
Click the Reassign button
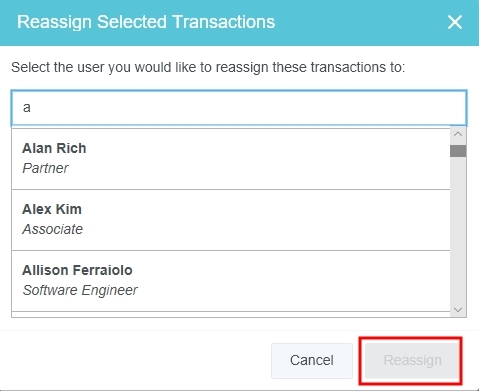(412, 361)
